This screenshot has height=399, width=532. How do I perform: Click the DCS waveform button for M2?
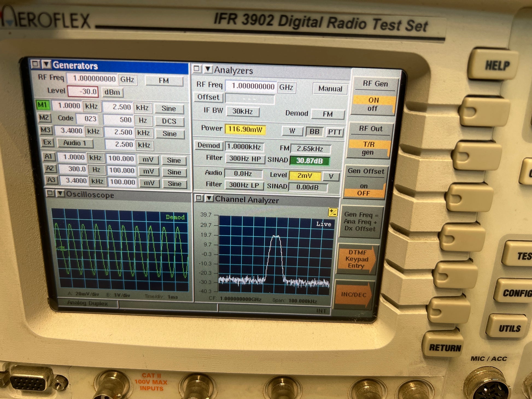169,121
